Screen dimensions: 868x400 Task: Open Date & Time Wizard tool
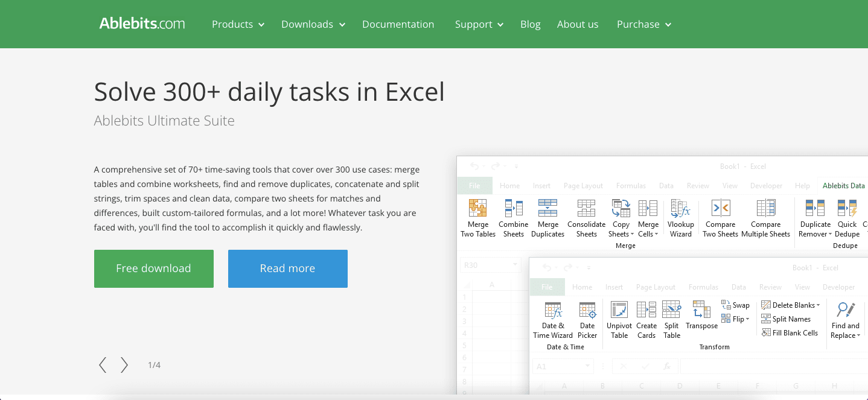coord(553,320)
